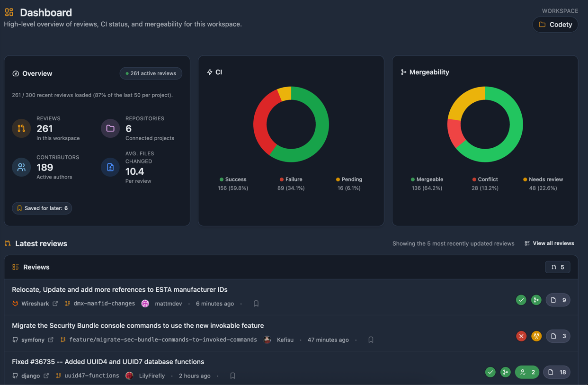Click the Reviews count badge showing 5
Image resolution: width=588 pixels, height=385 pixels.
[558, 267]
